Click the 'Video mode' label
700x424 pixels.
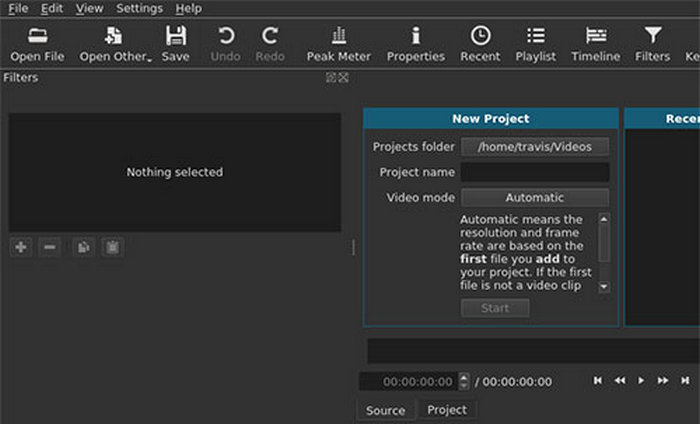pos(421,198)
